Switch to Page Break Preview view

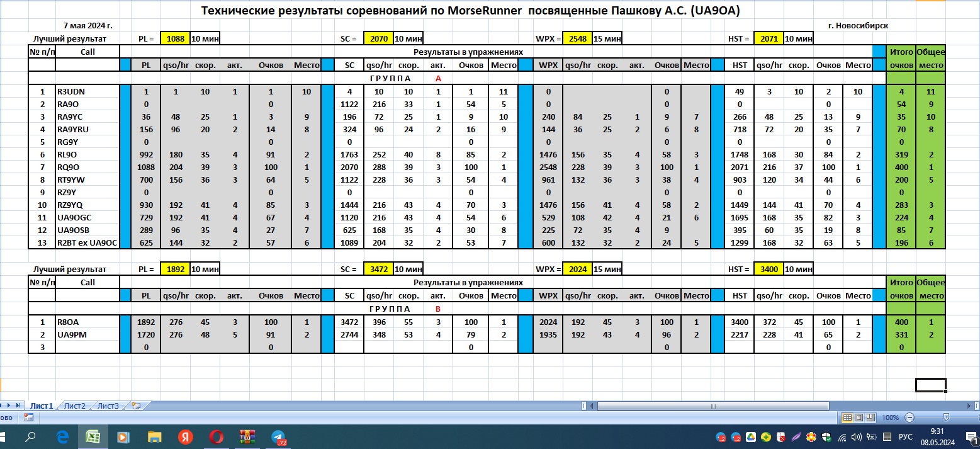click(870, 418)
